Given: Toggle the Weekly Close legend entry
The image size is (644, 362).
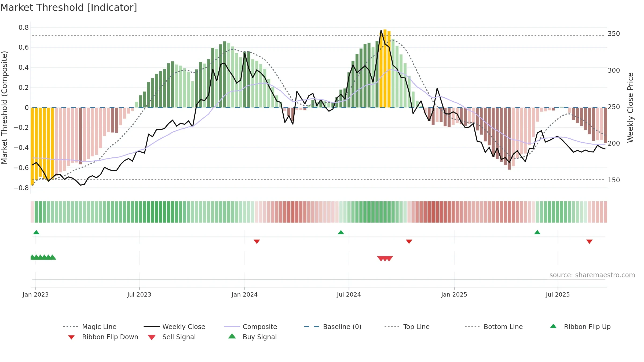Looking at the screenshot, I should 174,327.
